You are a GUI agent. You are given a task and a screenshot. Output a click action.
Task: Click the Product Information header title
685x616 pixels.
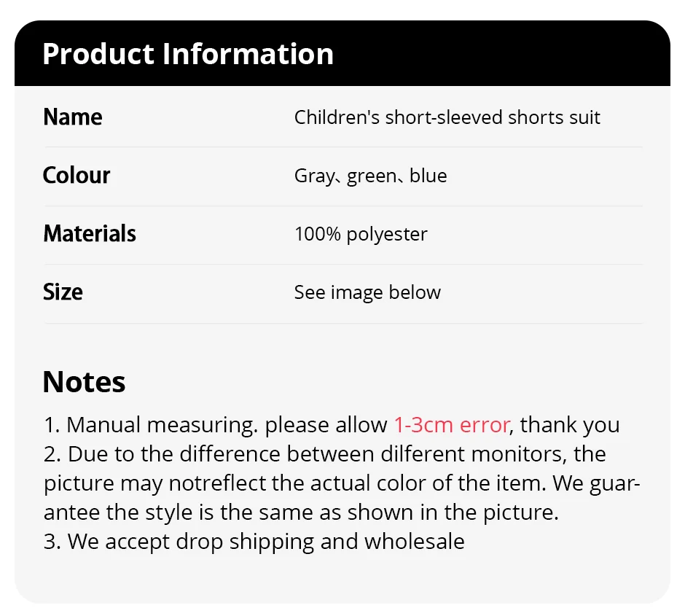(x=188, y=55)
